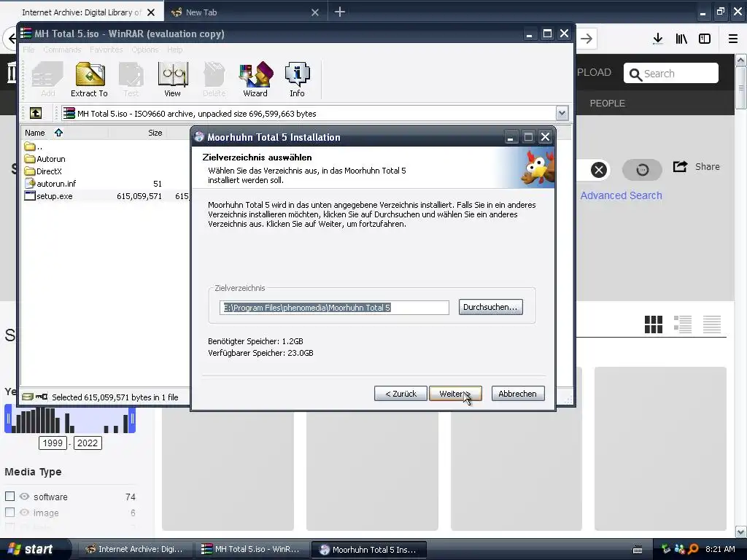The width and height of the screenshot is (747, 560).
Task: Click the Durchsuchen browse button
Action: pyautogui.click(x=490, y=307)
